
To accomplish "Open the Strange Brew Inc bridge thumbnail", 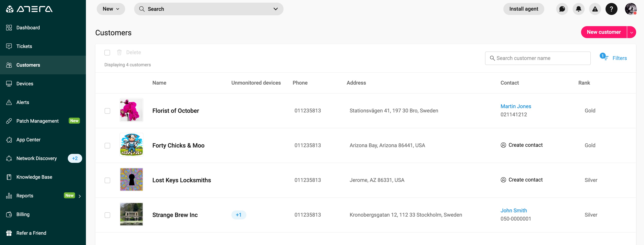I will point(131,214).
